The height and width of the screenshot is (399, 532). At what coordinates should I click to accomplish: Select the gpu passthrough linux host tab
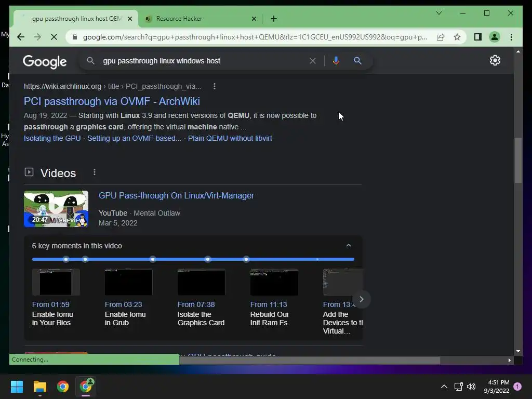coord(76,19)
